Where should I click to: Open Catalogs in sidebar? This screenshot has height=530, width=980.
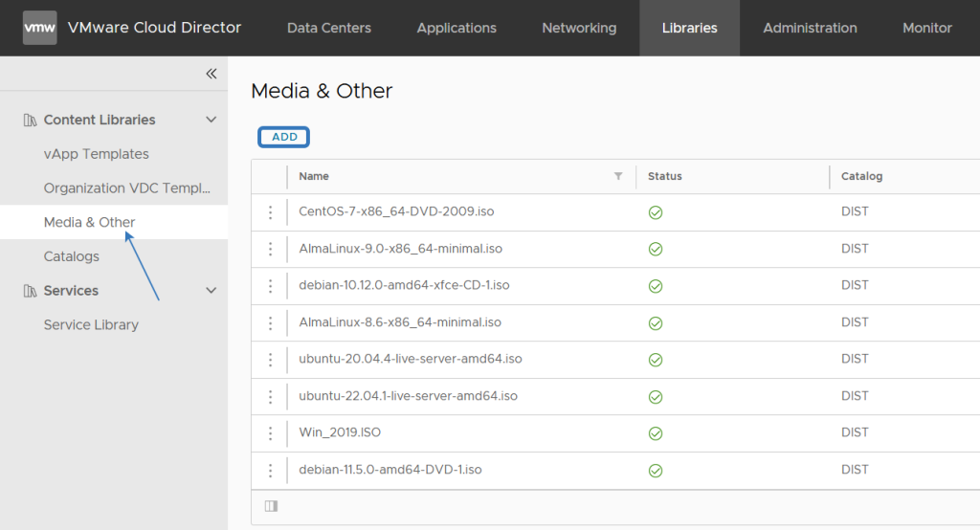(x=71, y=256)
